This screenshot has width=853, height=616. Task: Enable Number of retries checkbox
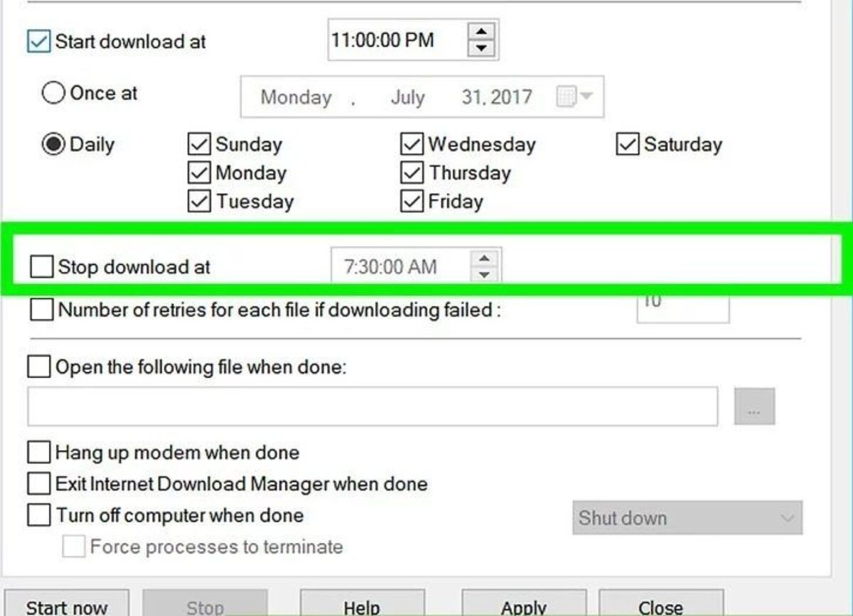click(x=41, y=310)
